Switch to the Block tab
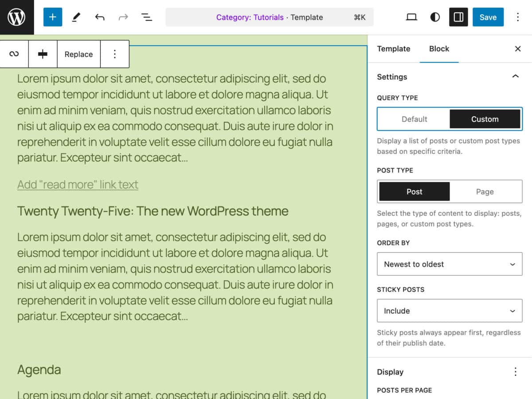532x399 pixels. (439, 49)
